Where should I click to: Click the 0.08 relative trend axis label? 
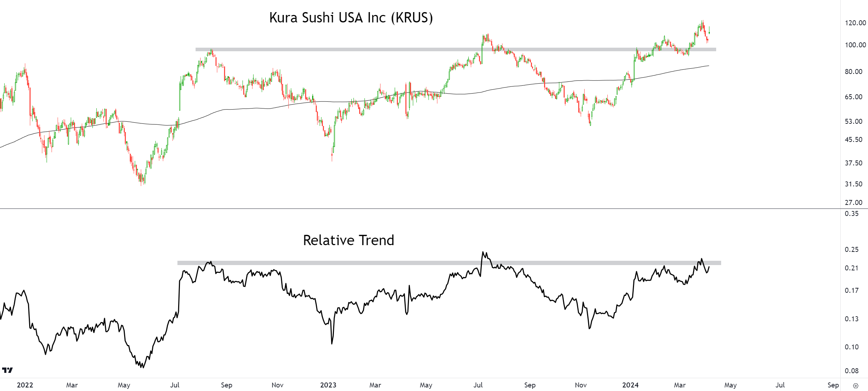[852, 371]
